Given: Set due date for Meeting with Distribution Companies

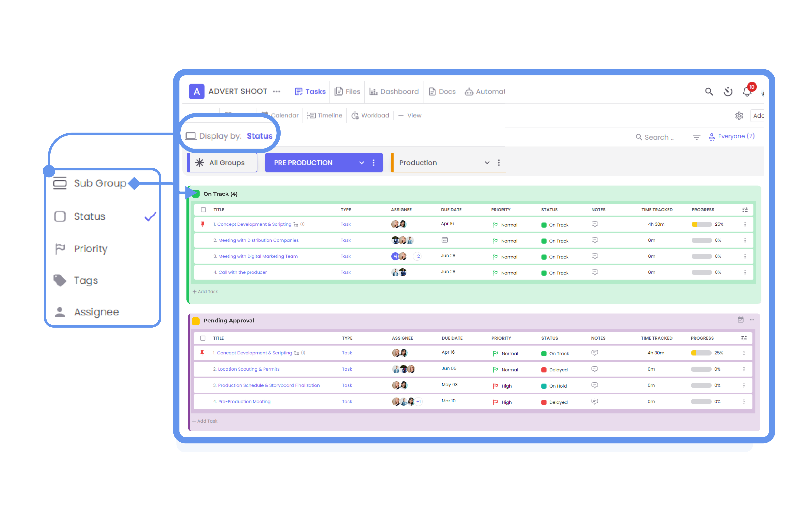Looking at the screenshot, I should click(445, 240).
